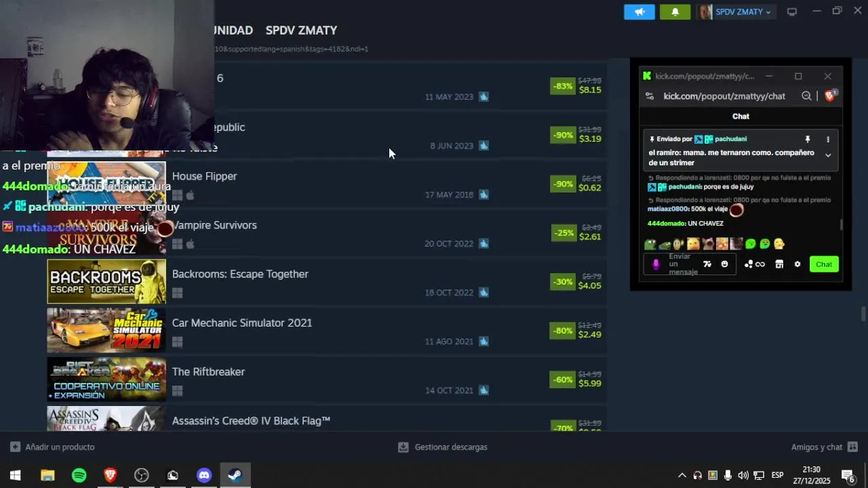Screen dimensions: 868x488
Task: Open Kick shop icon in chat
Action: tap(779, 264)
